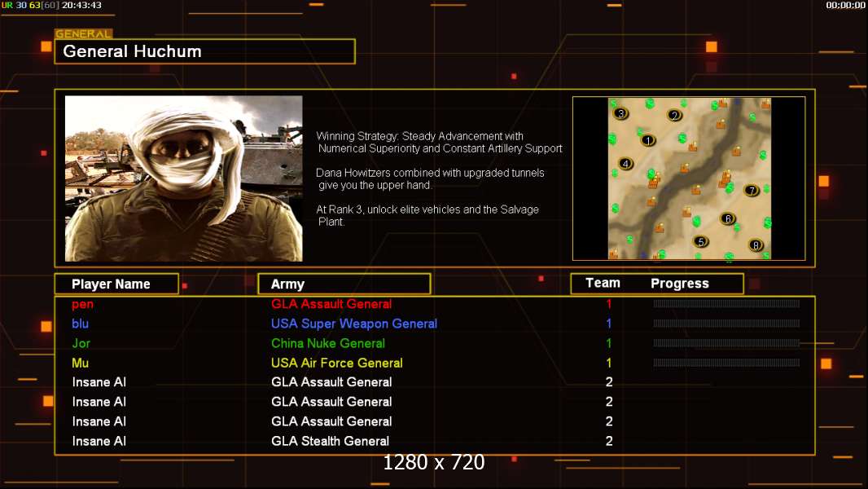Click team number 1 in pen's row
Image resolution: width=868 pixels, height=489 pixels.
pyautogui.click(x=609, y=303)
